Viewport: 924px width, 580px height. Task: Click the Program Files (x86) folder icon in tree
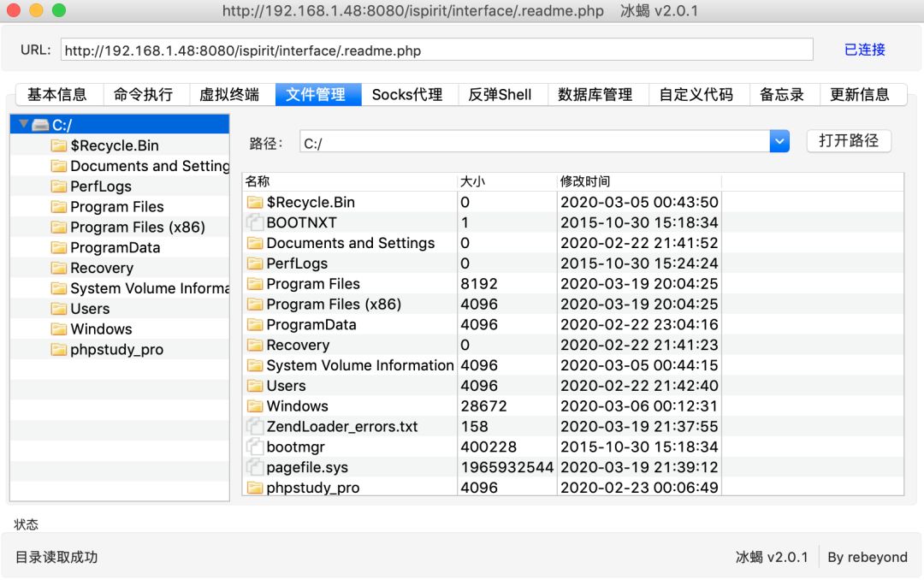pyautogui.click(x=59, y=227)
